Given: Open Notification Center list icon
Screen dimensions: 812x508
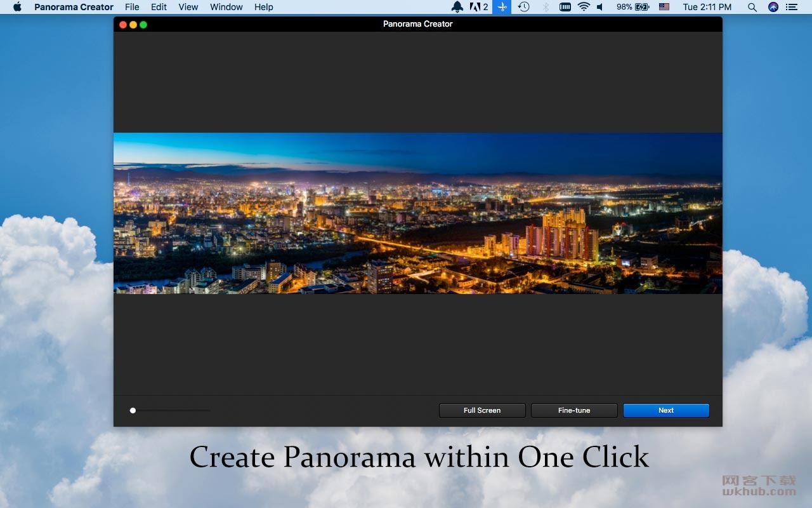Looking at the screenshot, I should click(x=791, y=7).
